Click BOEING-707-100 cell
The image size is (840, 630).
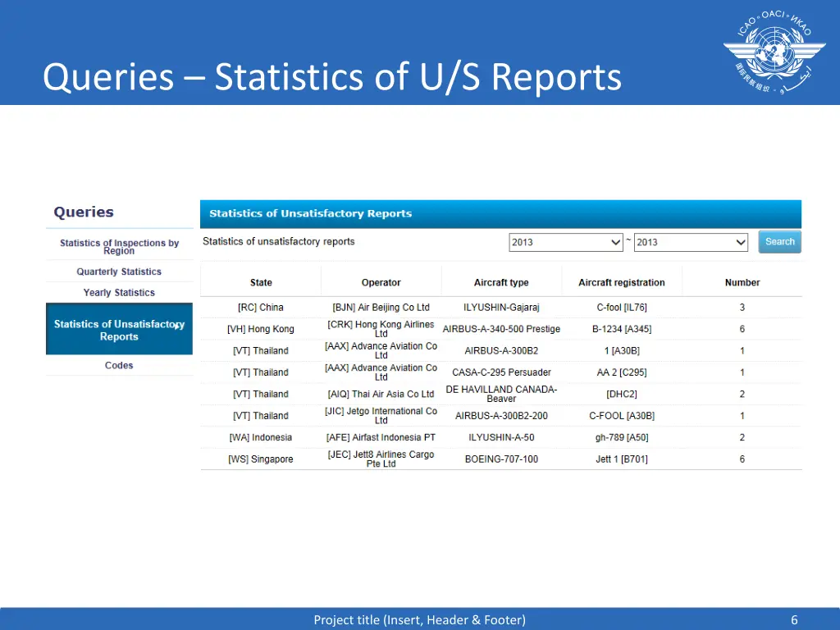(501, 459)
